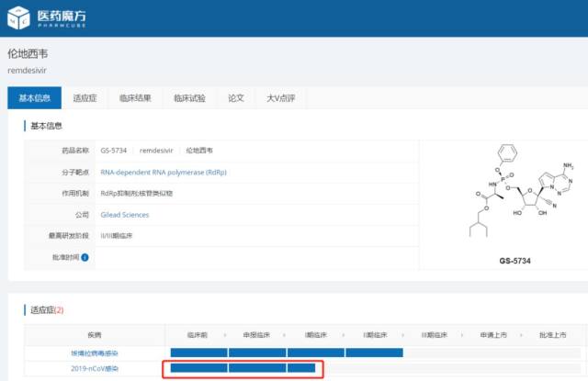Click the 最高研发阶段 row label
The image size is (588, 381).
[69, 236]
